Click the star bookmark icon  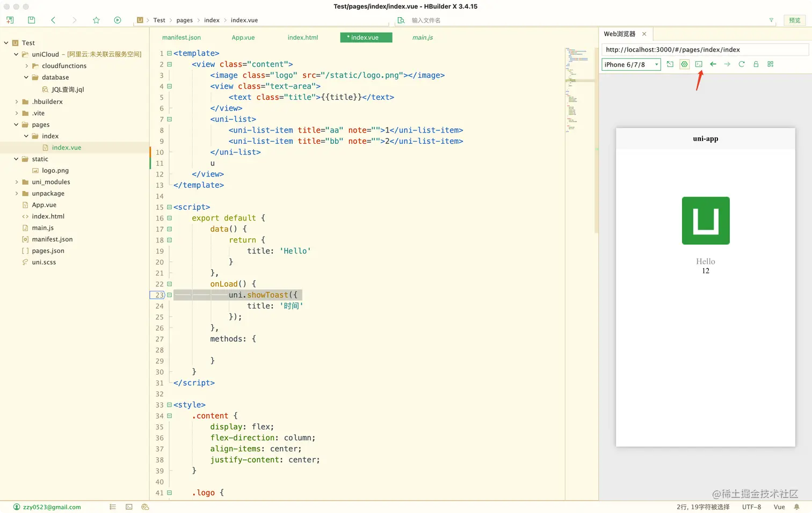96,20
